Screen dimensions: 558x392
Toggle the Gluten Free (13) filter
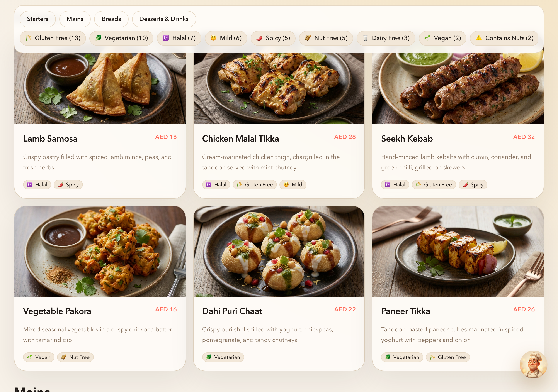[x=53, y=38]
